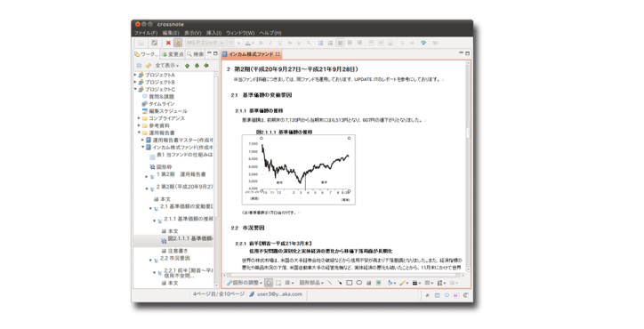Toggle underline formatting

280,43
